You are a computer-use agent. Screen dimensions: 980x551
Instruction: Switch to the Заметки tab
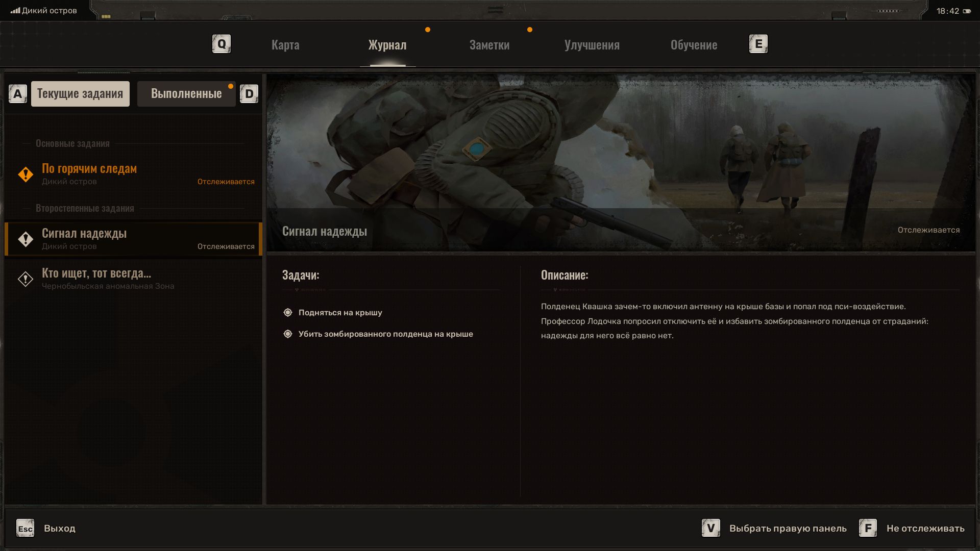[489, 45]
